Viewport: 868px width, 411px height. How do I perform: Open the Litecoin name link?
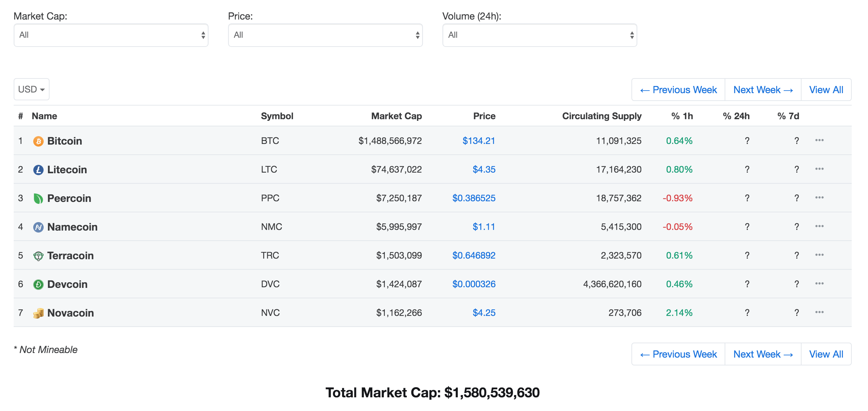67,169
